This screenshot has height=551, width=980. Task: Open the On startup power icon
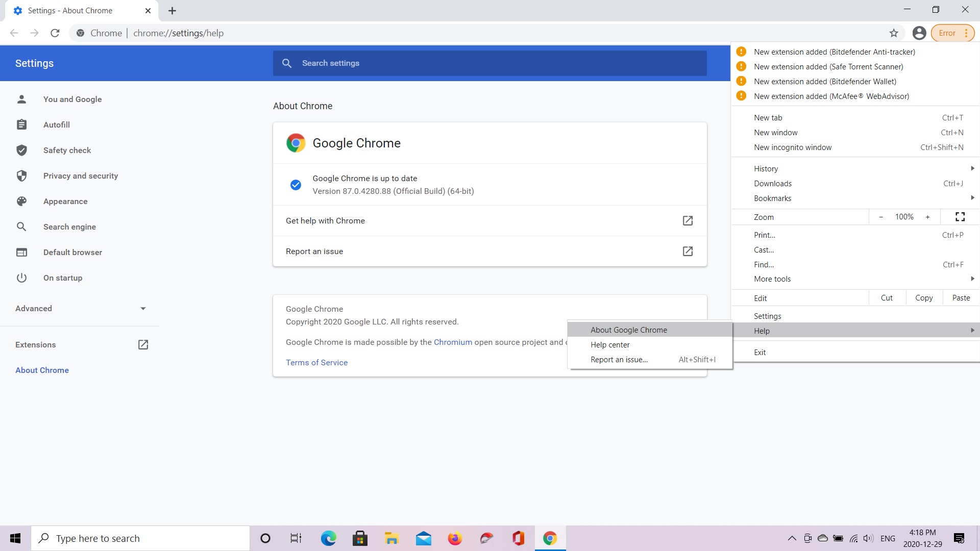pyautogui.click(x=21, y=278)
